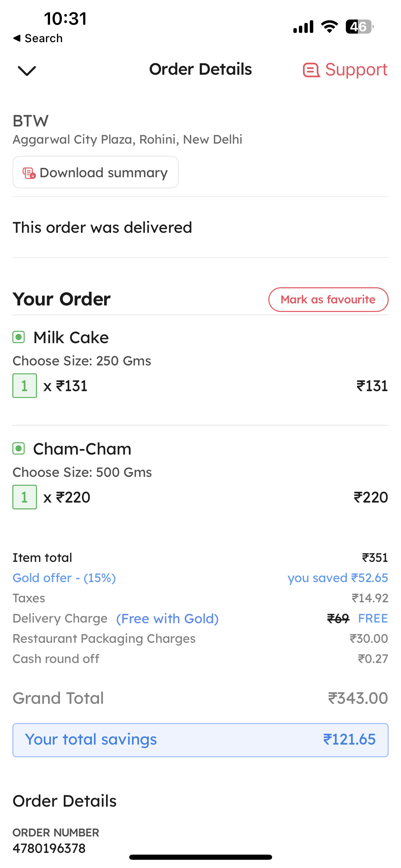Tap Milk Cake quantity box

25,386
